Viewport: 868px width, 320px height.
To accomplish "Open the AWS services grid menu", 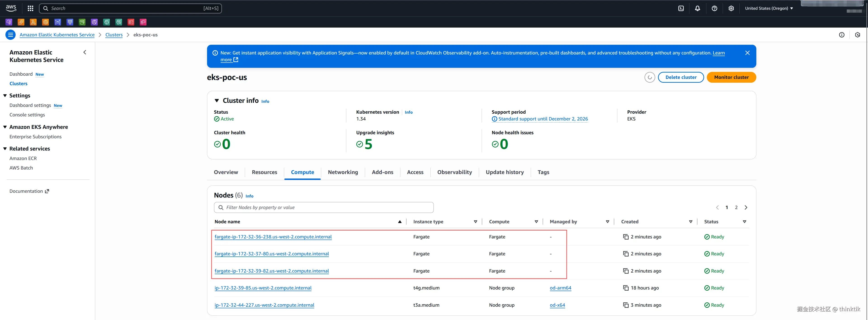I will point(30,8).
